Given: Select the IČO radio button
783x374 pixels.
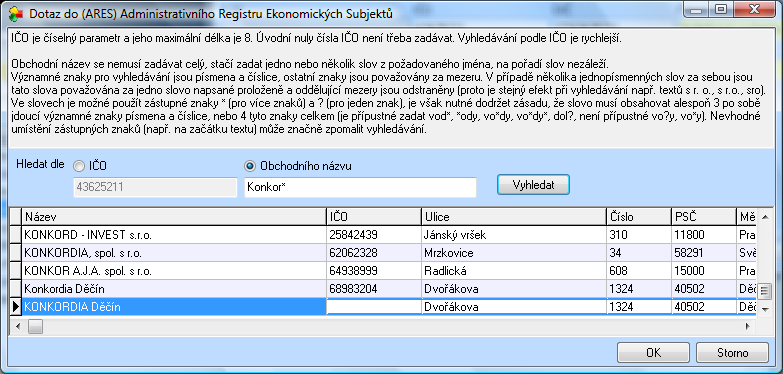Looking at the screenshot, I should 79,166.
